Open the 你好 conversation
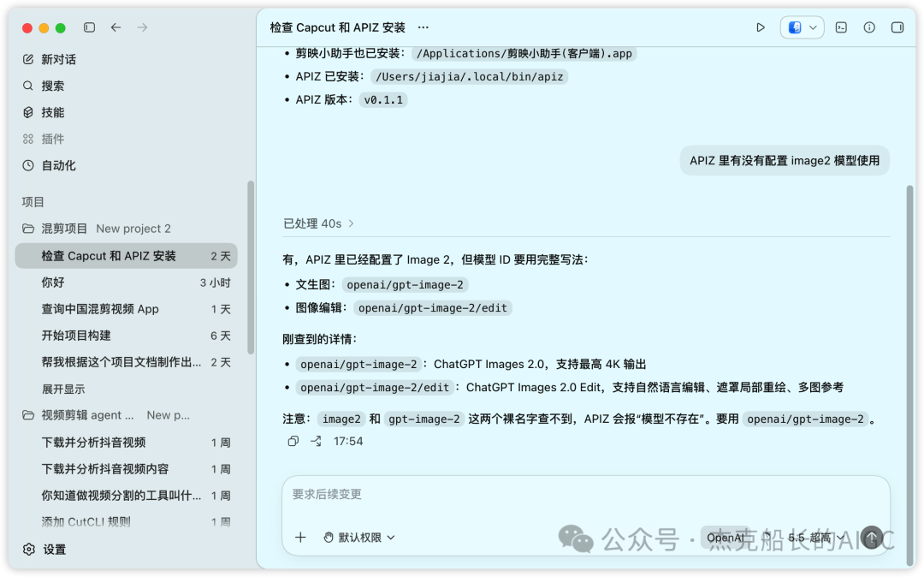924x577 pixels. click(127, 283)
